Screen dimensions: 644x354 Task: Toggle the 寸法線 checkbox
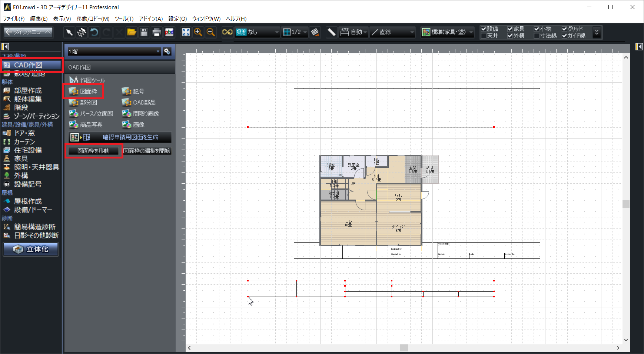click(x=537, y=36)
